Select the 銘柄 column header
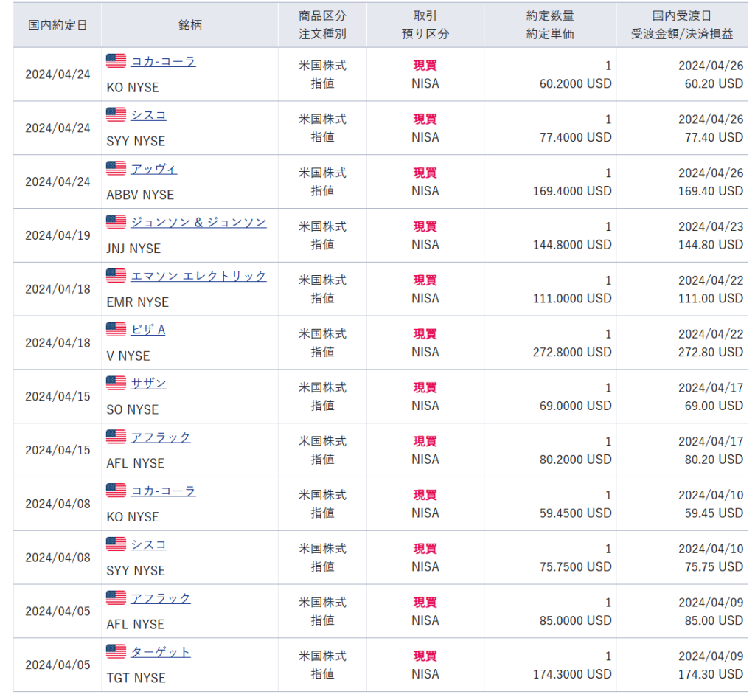This screenshot has width=755, height=700. pos(189,25)
